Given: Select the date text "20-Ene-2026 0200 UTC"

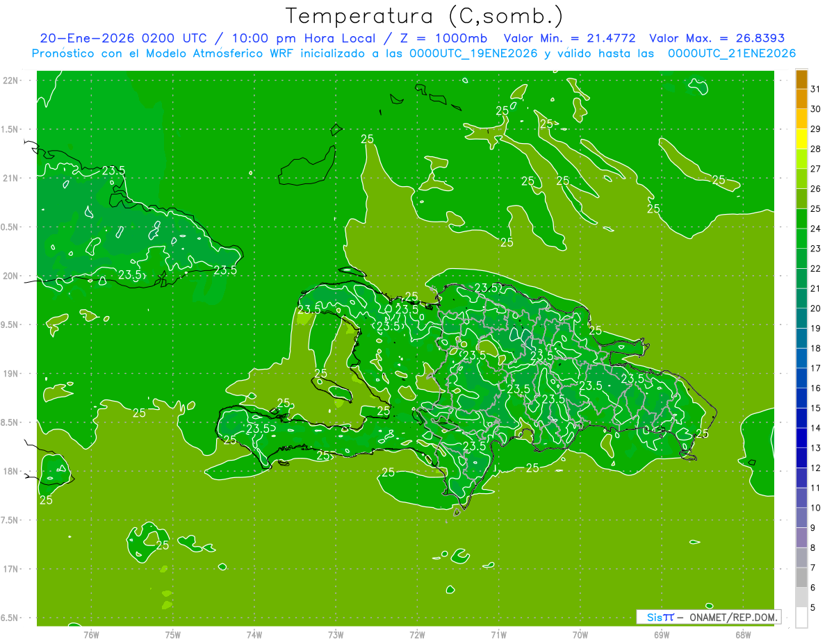Looking at the screenshot, I should point(122,38).
